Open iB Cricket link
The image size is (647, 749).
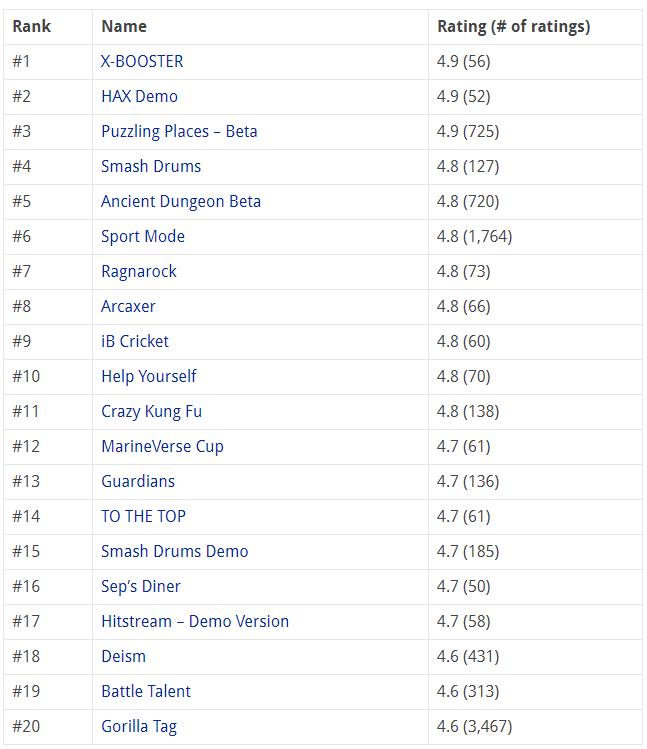point(135,341)
